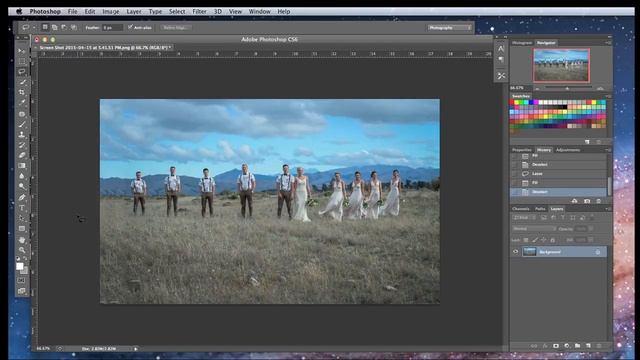Open layer filter Kind dropdown
This screenshot has height=360, width=640.
[x=523, y=218]
